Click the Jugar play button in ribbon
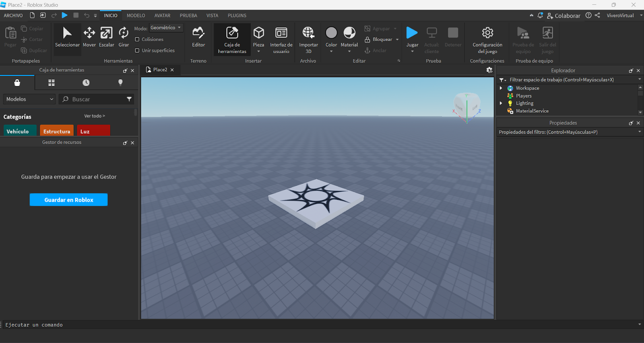The image size is (644, 343). [x=412, y=36]
